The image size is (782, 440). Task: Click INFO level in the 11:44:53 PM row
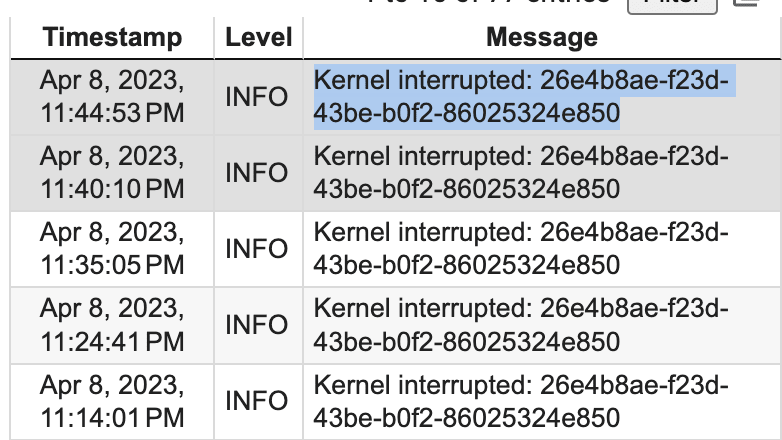tap(256, 97)
